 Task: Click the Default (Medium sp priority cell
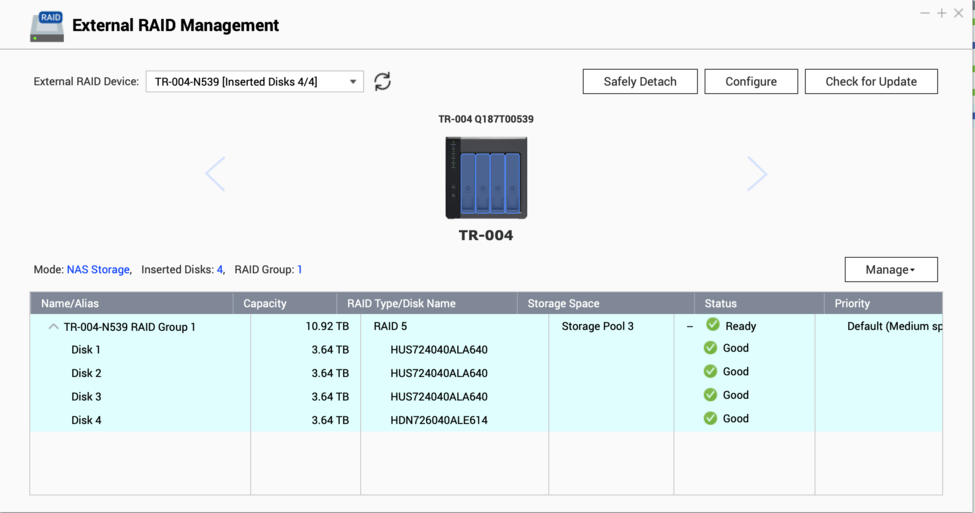click(895, 326)
